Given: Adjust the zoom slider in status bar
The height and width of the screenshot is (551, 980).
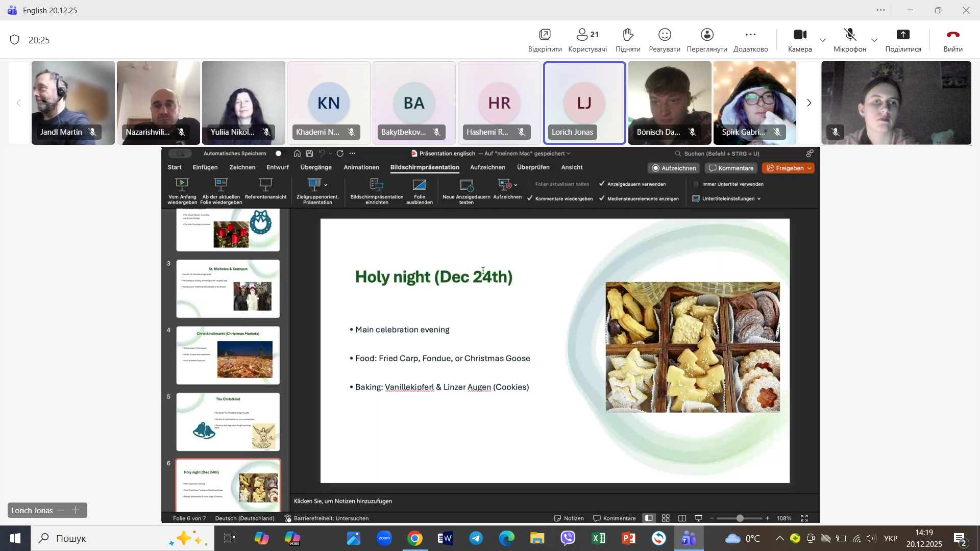Looking at the screenshot, I should tap(740, 518).
